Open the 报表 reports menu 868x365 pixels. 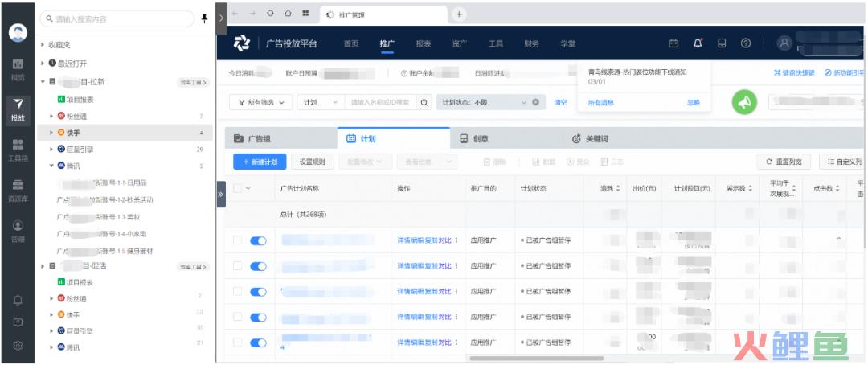coord(424,43)
